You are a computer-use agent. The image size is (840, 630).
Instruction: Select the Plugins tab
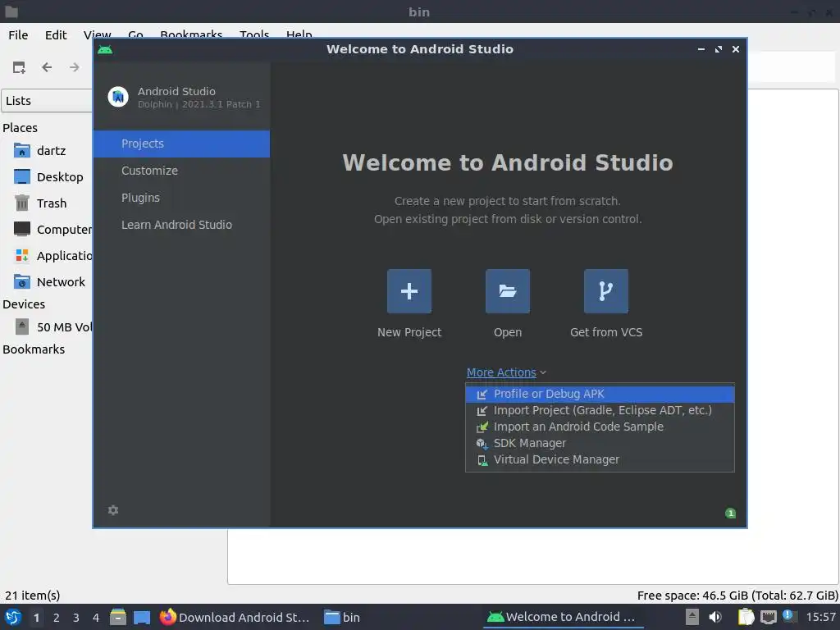click(x=181, y=198)
